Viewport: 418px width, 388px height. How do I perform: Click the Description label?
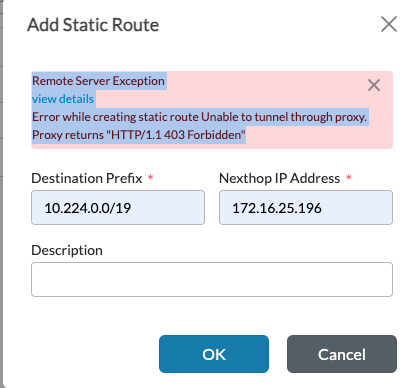(x=67, y=250)
